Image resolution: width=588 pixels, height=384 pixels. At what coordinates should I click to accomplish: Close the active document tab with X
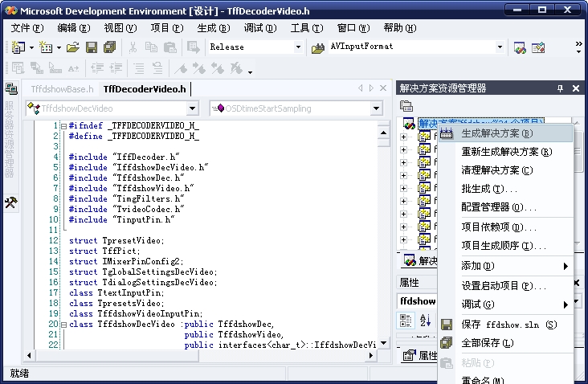[383, 88]
